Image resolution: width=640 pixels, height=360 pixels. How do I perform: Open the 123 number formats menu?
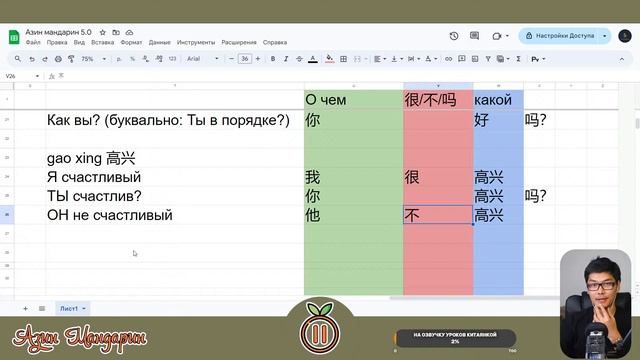pos(173,59)
